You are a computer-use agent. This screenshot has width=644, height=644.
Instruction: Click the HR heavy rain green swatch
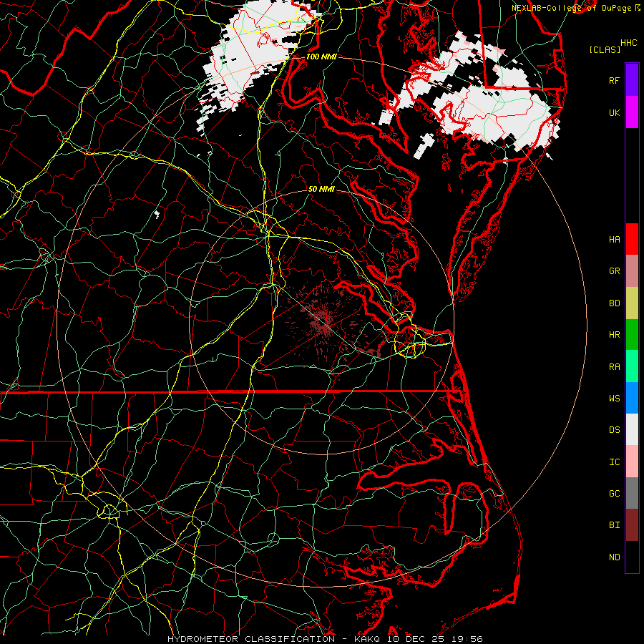632,334
